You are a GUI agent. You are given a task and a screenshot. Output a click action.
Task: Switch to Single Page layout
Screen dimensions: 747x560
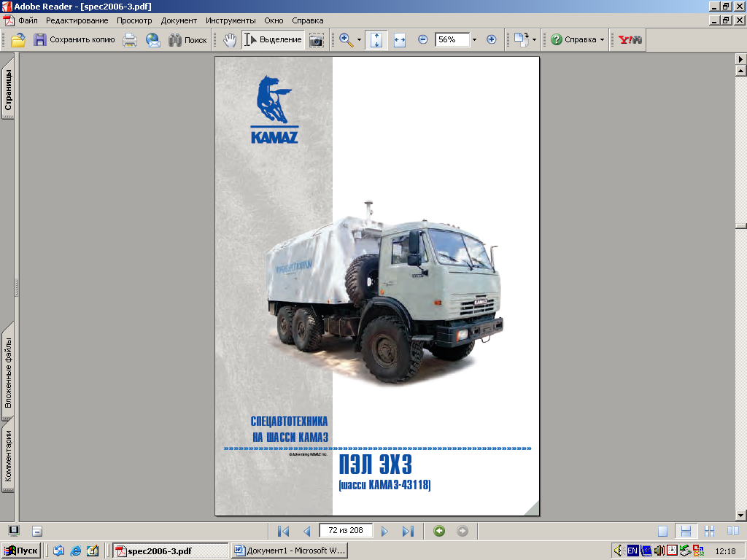(662, 531)
